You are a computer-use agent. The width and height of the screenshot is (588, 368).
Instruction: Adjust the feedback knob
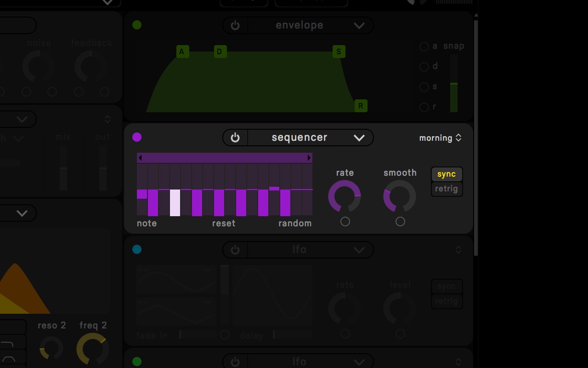point(91,67)
